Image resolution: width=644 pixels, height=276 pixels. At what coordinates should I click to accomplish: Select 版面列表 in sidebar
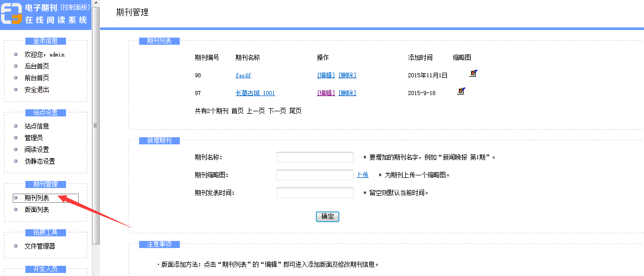click(x=37, y=209)
